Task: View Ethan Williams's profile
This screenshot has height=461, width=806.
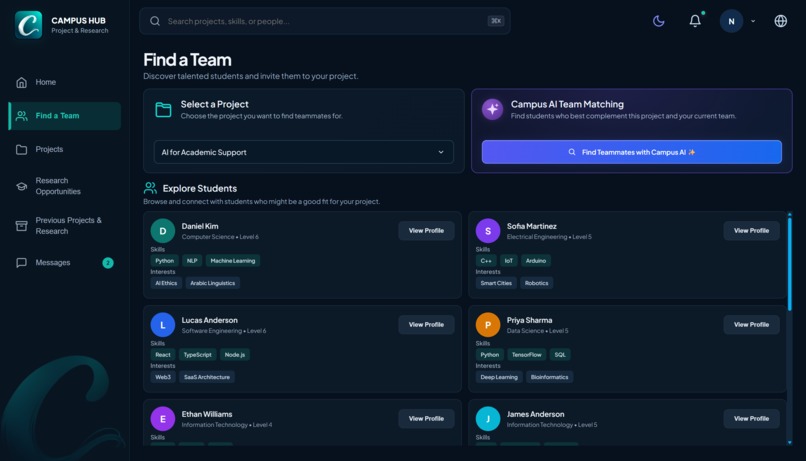Action: [426, 419]
